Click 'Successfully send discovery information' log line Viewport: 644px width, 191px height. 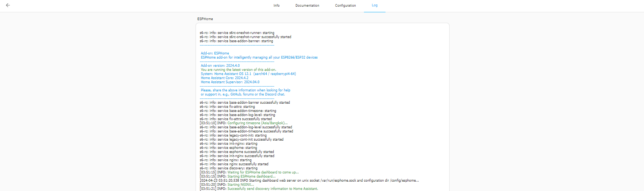coord(259,189)
